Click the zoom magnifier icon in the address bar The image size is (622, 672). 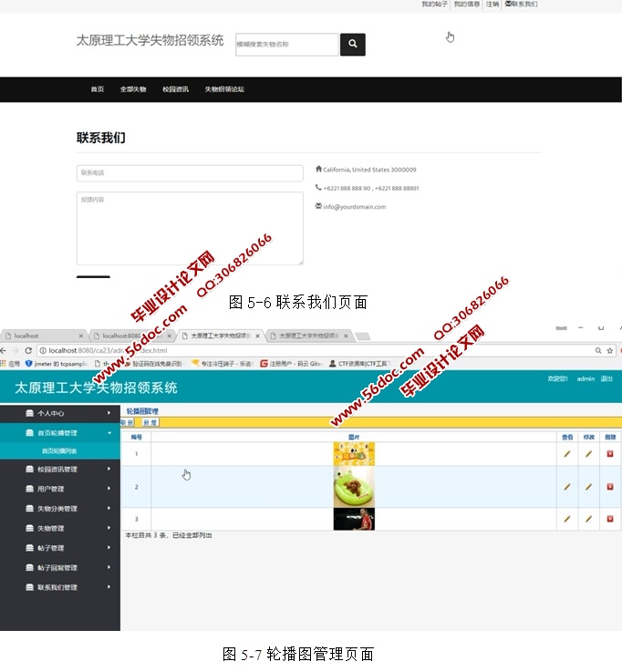(x=598, y=350)
